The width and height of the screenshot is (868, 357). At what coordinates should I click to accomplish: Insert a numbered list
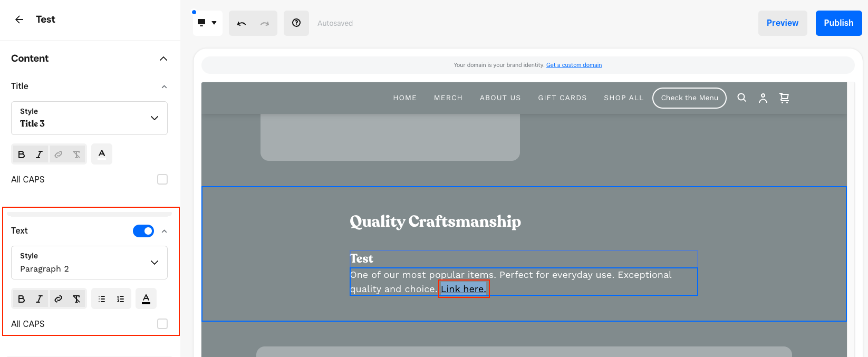pyautogui.click(x=121, y=299)
